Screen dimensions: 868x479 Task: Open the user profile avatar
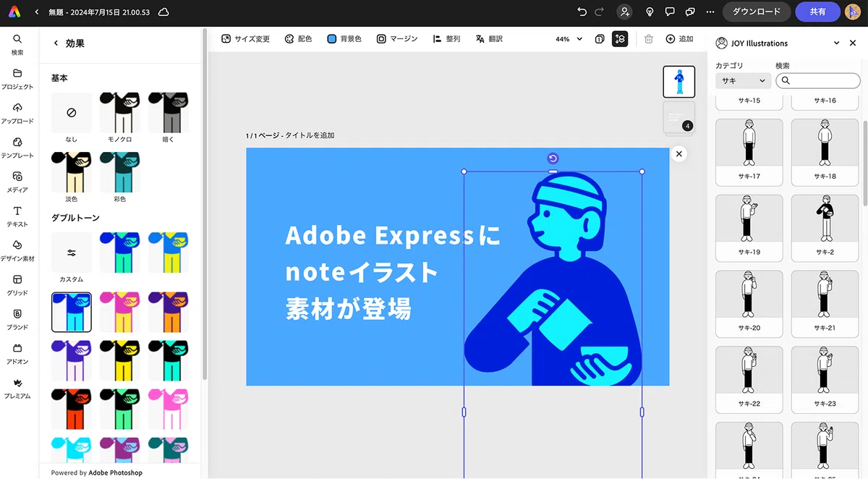[853, 12]
